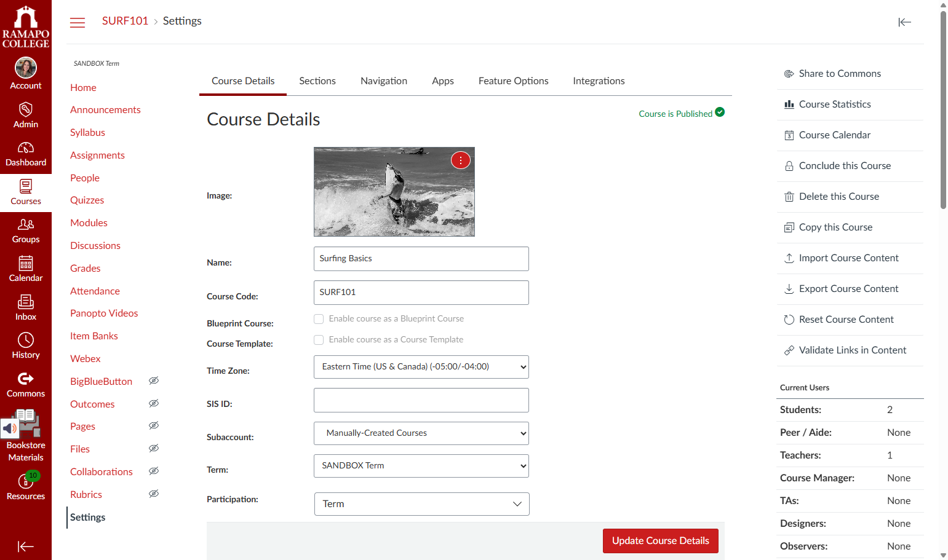Open Assignments in course navigation
Viewport: 948px width, 560px height.
(97, 155)
